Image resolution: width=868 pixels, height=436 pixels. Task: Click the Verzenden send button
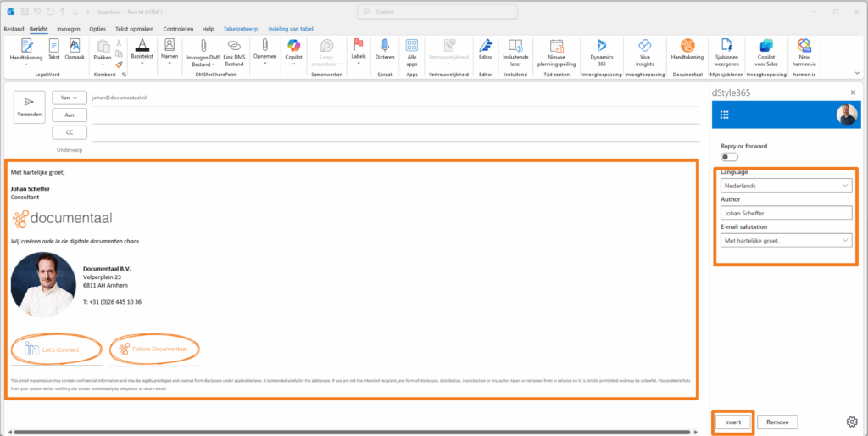click(x=29, y=107)
